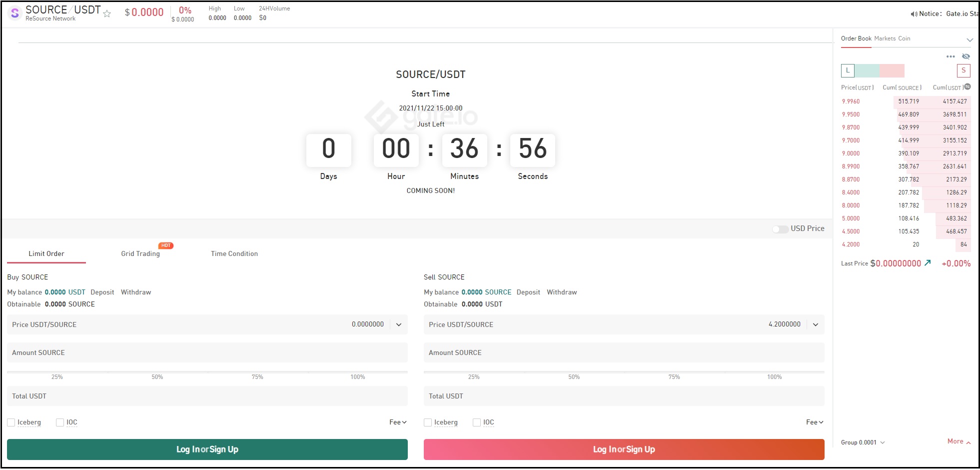This screenshot has width=980, height=470.
Task: Open the three-dots order book options
Action: coord(950,56)
